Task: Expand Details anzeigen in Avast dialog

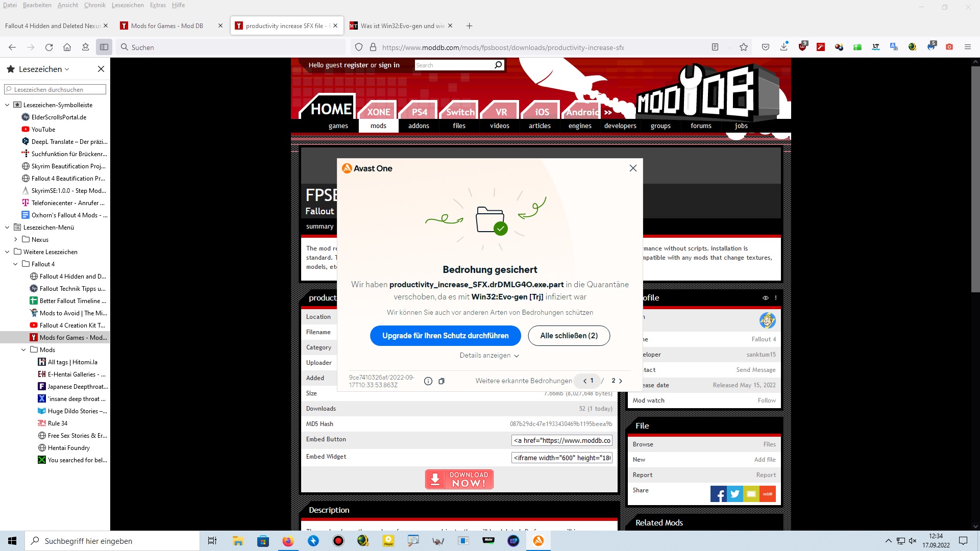Action: [x=489, y=356]
